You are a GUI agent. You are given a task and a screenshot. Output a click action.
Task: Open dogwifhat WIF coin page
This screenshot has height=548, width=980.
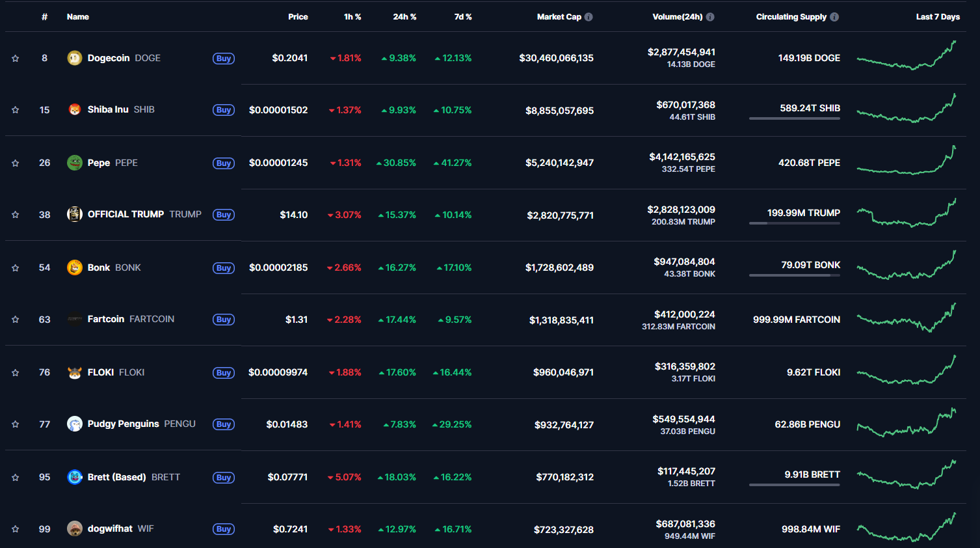coord(121,528)
